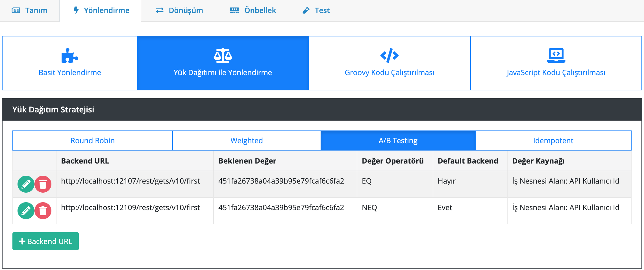Open the Test tab

click(x=316, y=10)
